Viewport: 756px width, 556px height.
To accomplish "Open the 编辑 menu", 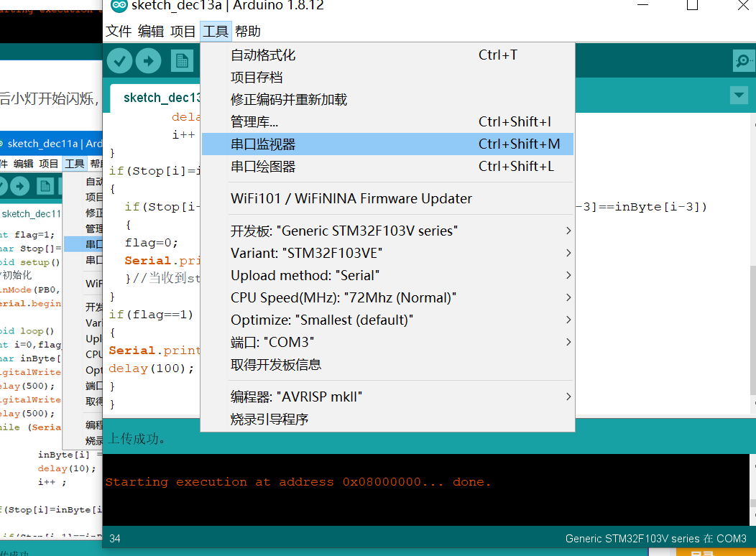I will [x=151, y=32].
